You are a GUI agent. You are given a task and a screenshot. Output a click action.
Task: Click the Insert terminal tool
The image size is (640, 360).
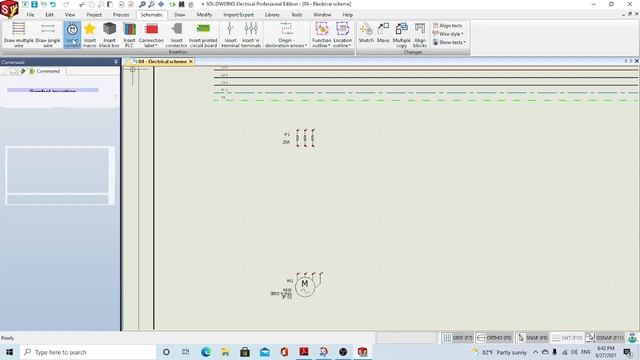(230, 35)
